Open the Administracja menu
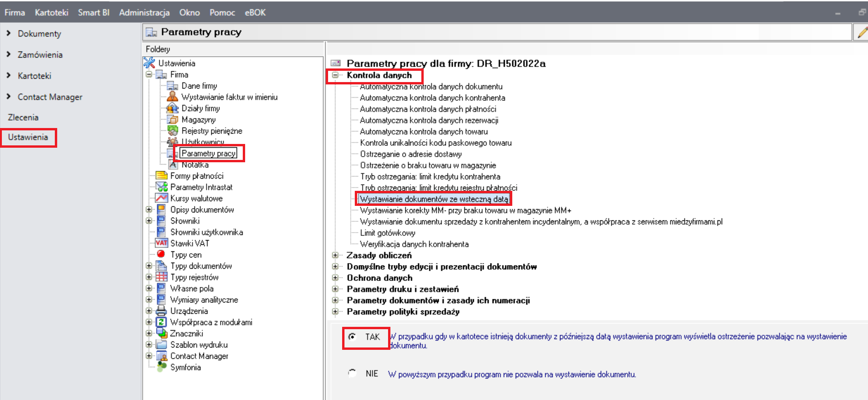868x400 pixels. (144, 13)
